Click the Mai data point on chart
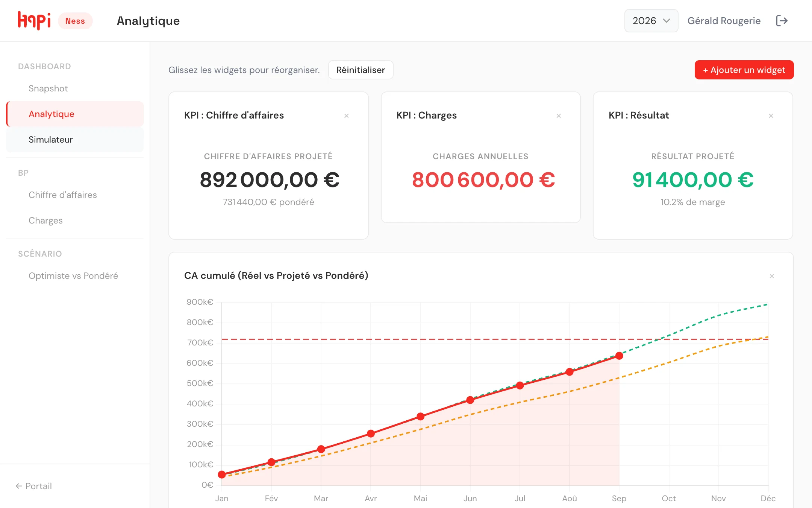Image resolution: width=812 pixels, height=508 pixels. click(x=421, y=417)
